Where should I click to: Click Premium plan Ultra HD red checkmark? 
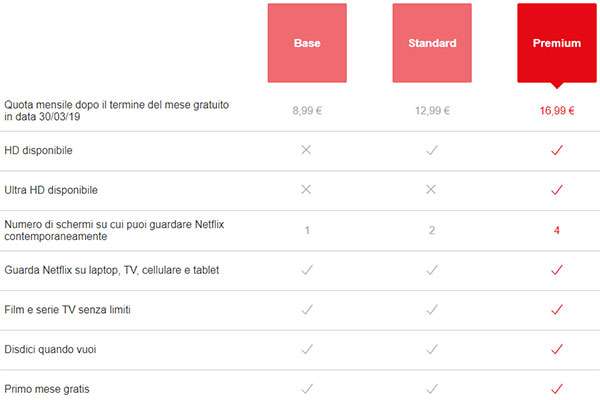tap(557, 189)
